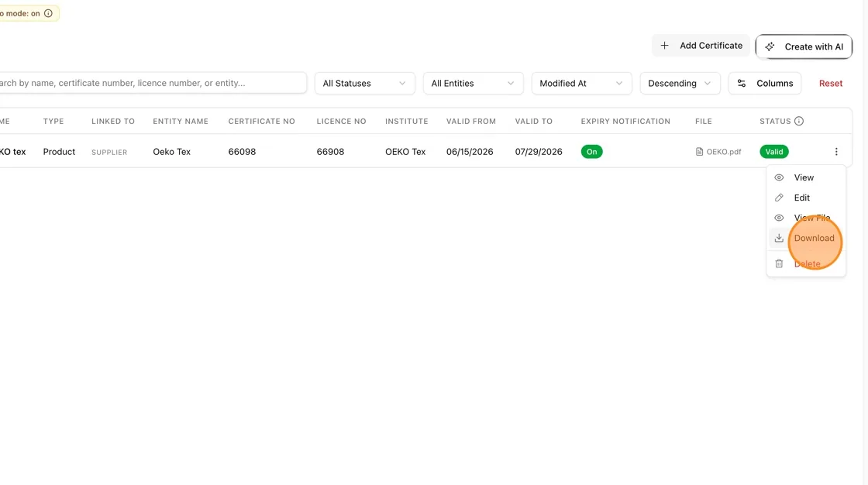The height and width of the screenshot is (485, 868).
Task: Select Delete in the row menu
Action: [806, 263]
